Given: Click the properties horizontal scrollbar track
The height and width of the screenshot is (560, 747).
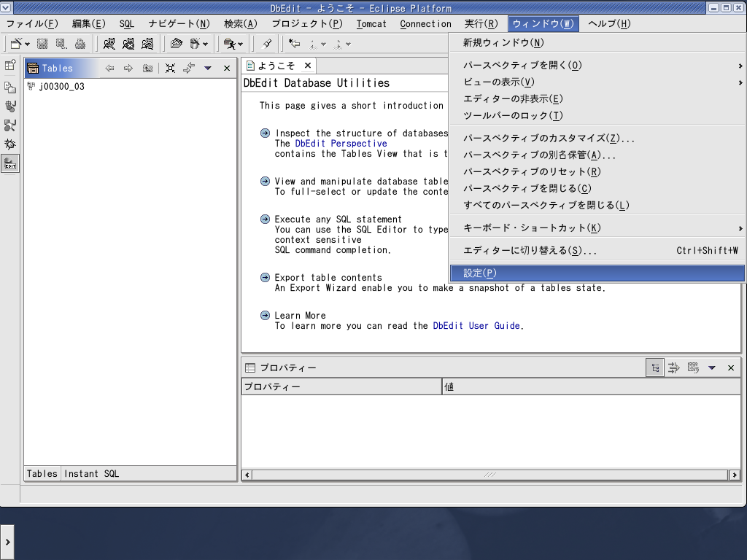Looking at the screenshot, I should [490, 475].
